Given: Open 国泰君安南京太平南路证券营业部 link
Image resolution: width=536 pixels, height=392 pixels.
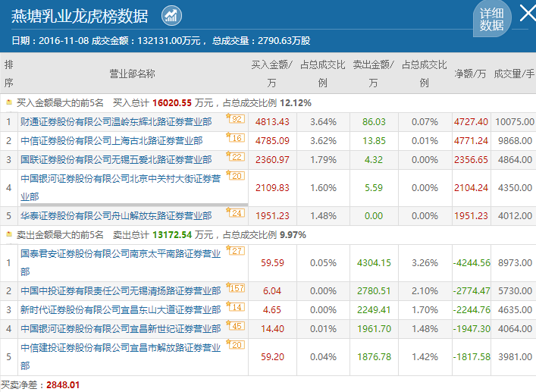Looking at the screenshot, I should click(x=121, y=263).
